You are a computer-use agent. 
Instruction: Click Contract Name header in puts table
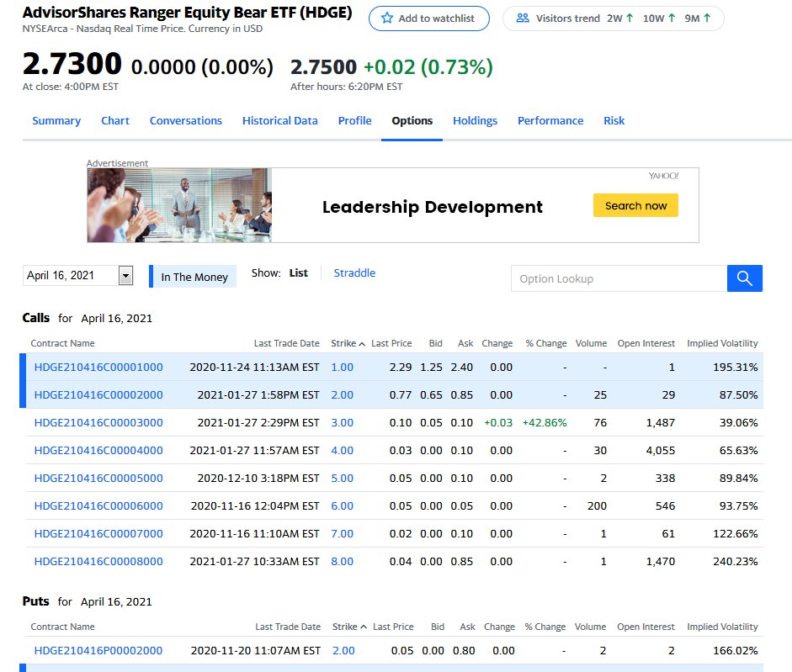[62, 627]
